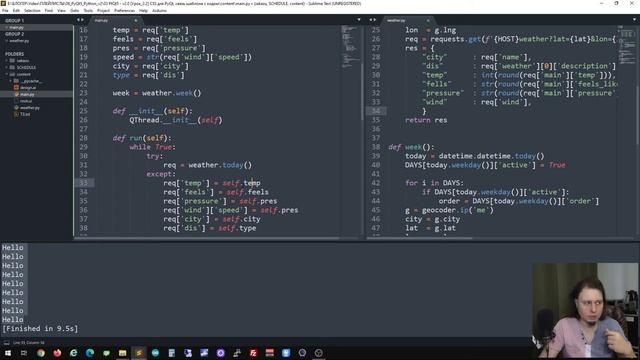Click the 'def run(self):' line
Viewport: 640px width, 360px height.
coord(142,138)
